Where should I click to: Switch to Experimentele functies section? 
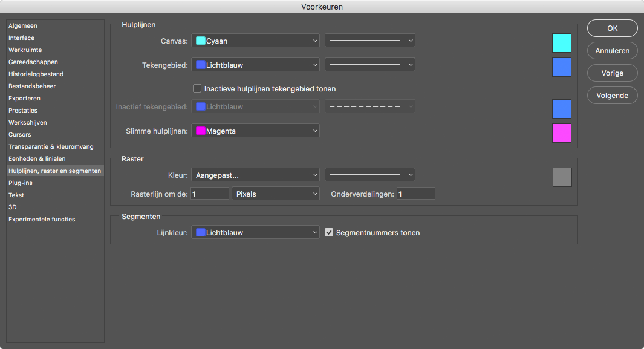click(x=42, y=220)
